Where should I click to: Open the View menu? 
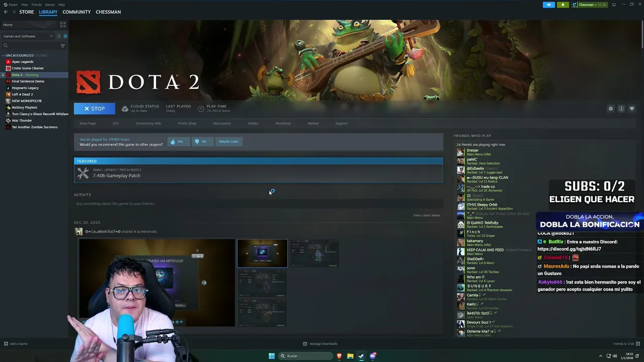coord(24,5)
